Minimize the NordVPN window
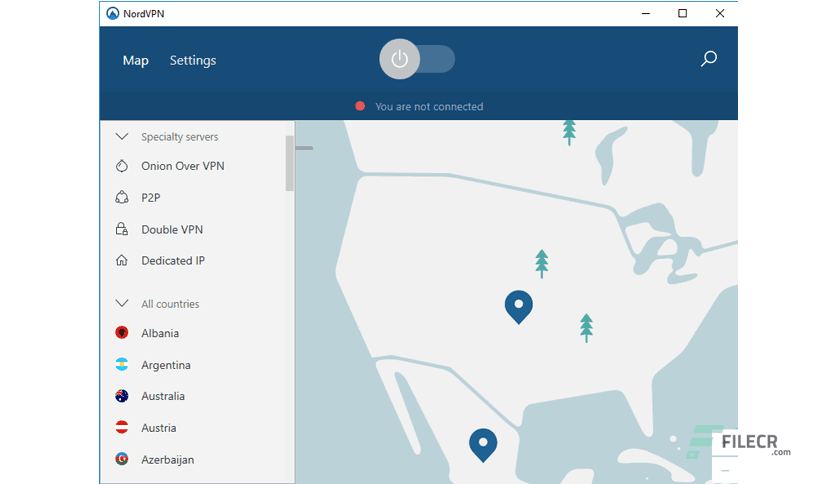This screenshot has height=484, width=836. [646, 13]
